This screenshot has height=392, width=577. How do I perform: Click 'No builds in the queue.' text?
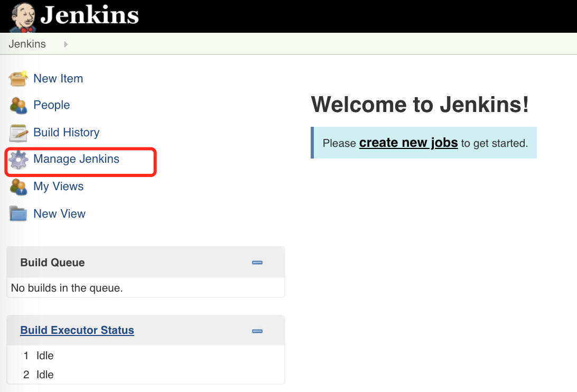pyautogui.click(x=67, y=288)
